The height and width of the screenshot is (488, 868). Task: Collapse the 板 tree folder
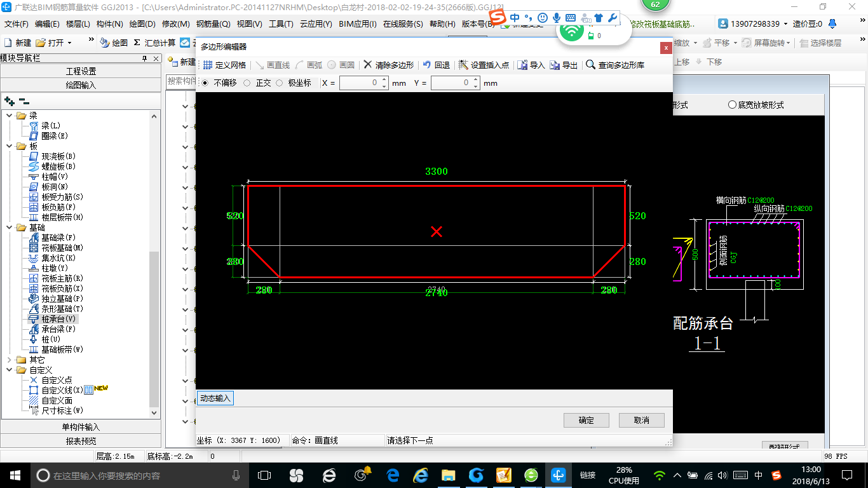tap(9, 146)
